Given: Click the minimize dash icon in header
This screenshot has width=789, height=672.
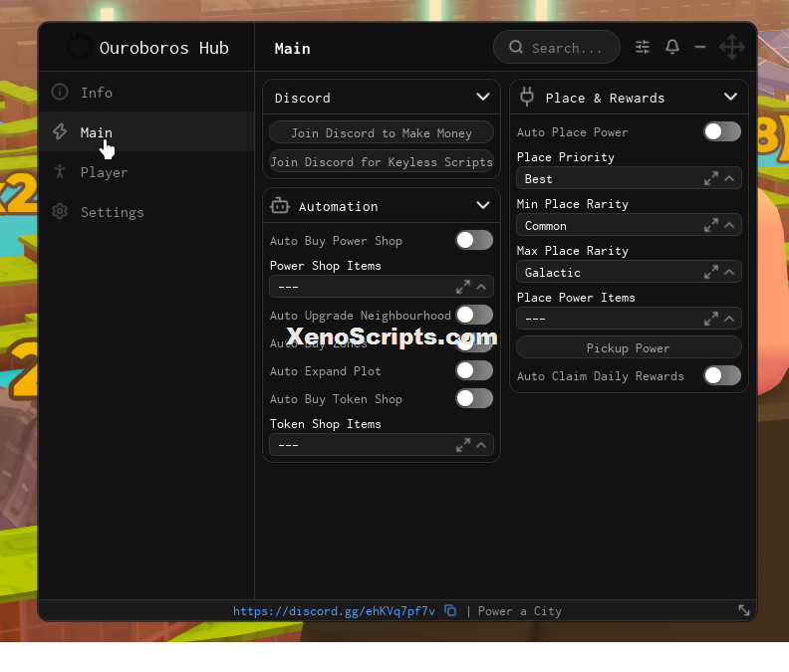Looking at the screenshot, I should 700,47.
